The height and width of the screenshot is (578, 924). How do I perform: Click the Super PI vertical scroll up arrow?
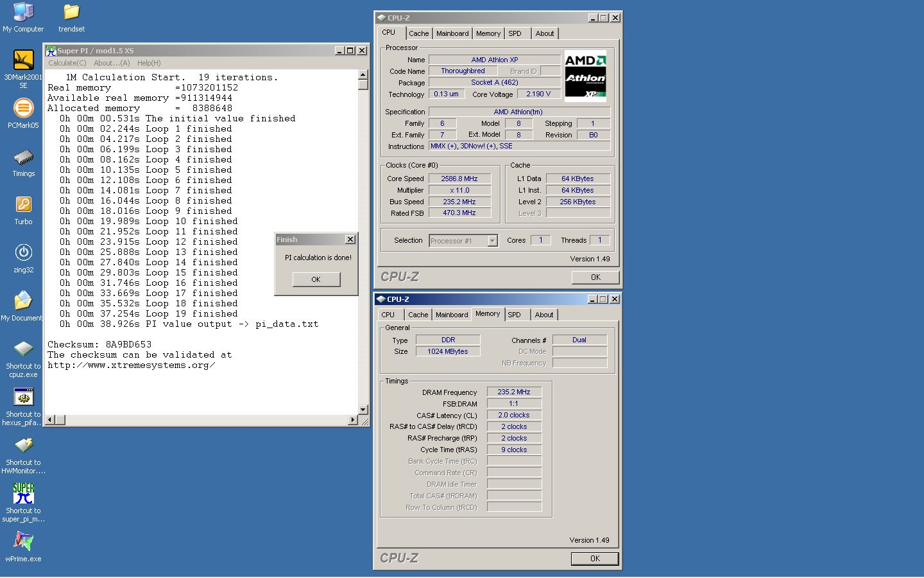click(363, 74)
